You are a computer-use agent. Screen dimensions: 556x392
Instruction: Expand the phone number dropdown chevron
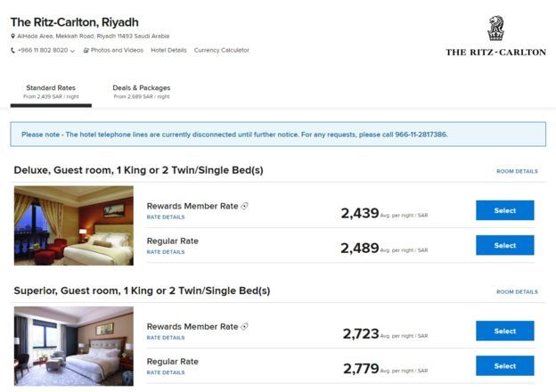72,51
